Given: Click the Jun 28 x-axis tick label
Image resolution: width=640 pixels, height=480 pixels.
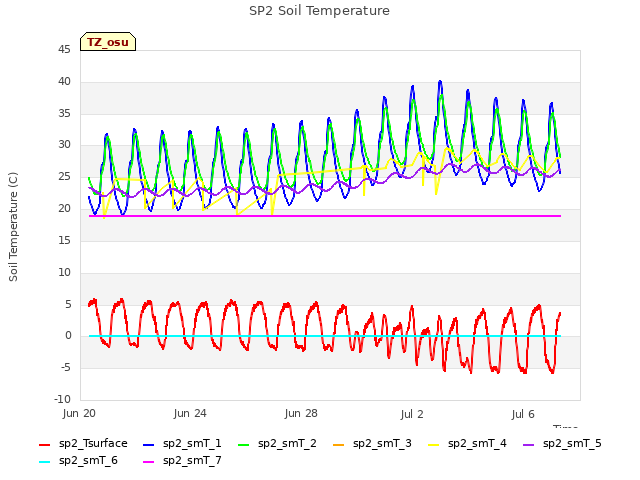Looking at the screenshot, I should click(x=301, y=413).
